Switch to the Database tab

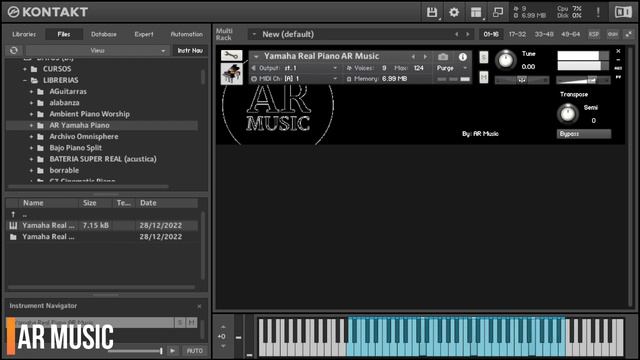click(104, 34)
